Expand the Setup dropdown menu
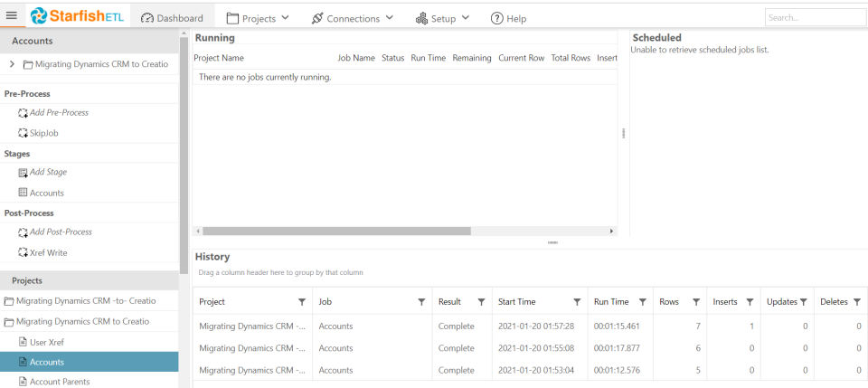 pos(443,18)
